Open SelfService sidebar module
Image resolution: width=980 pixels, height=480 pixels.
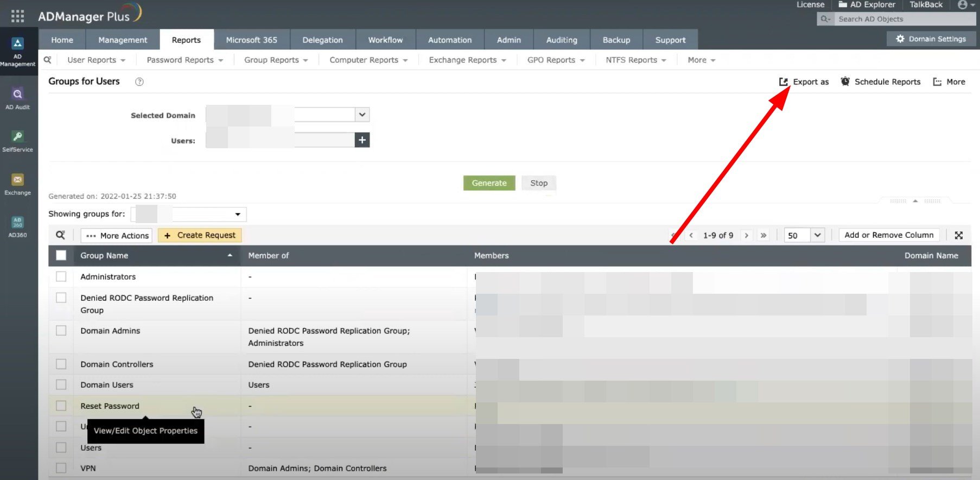pos(17,141)
